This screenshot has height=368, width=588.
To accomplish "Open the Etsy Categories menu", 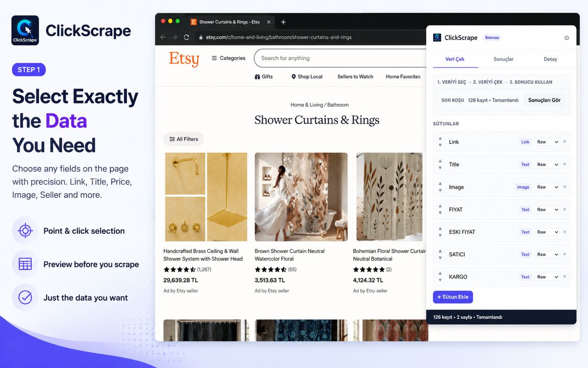I will coord(228,58).
